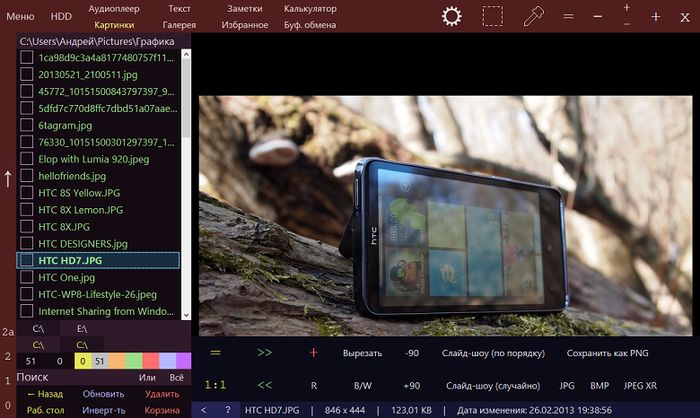Set the 1:1 actual size view
Viewport: 700px width, 418px height.
tap(214, 385)
